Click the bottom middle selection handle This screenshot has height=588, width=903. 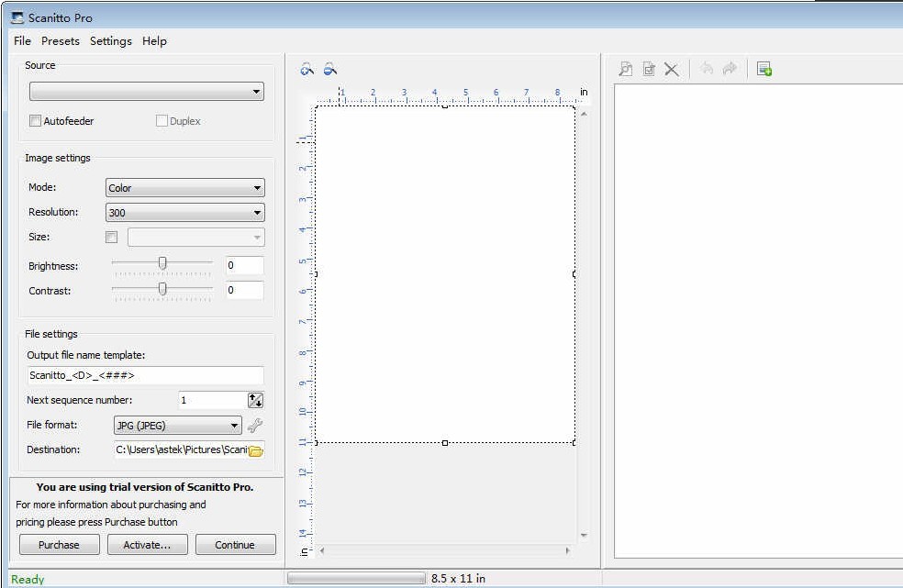coord(444,443)
